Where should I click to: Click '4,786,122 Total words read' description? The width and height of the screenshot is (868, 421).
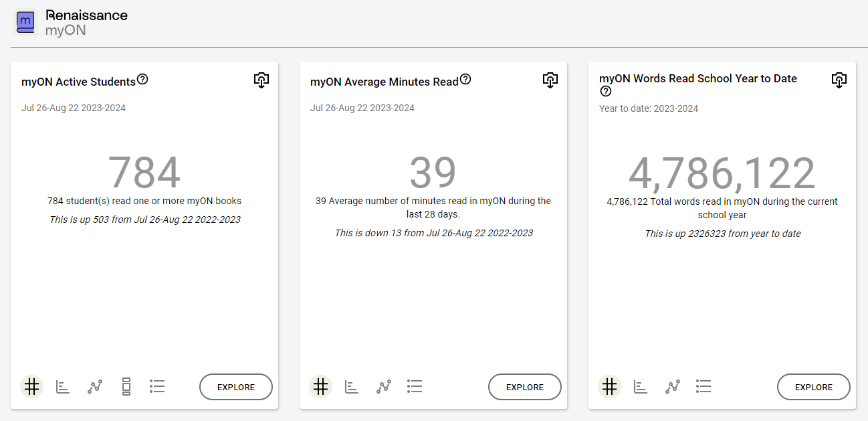(x=722, y=208)
